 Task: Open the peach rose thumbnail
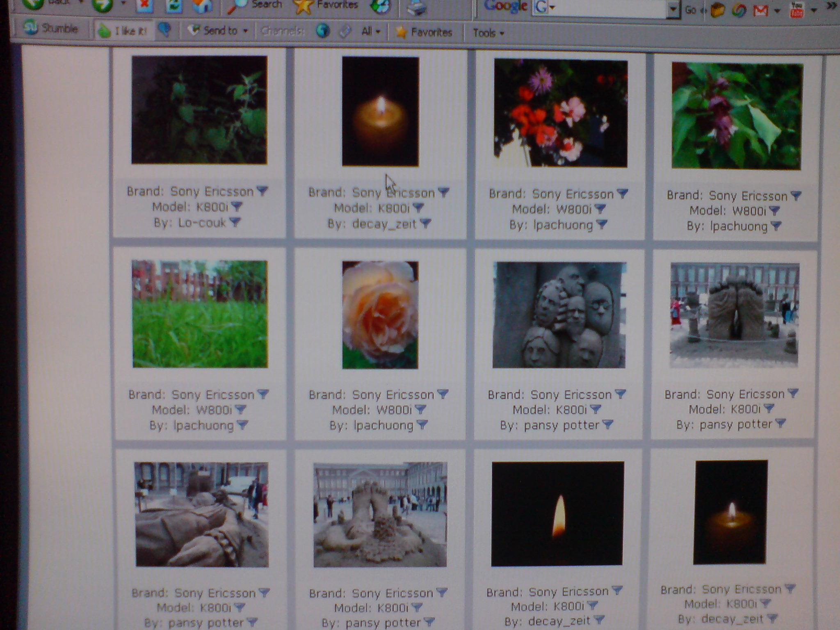pos(380,315)
